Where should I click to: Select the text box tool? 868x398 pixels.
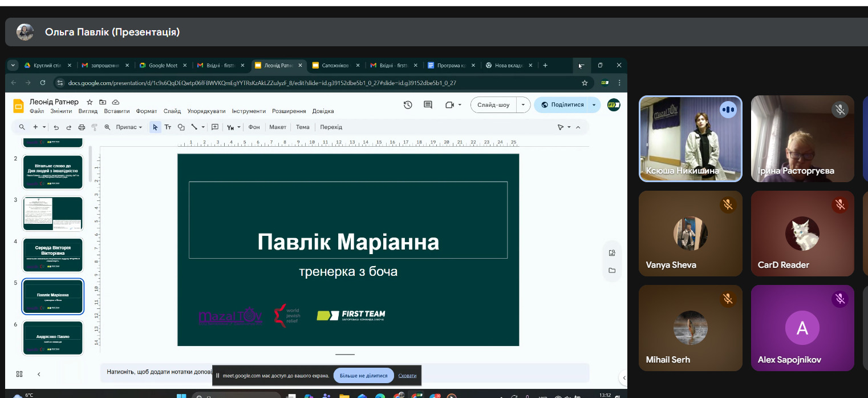(168, 127)
